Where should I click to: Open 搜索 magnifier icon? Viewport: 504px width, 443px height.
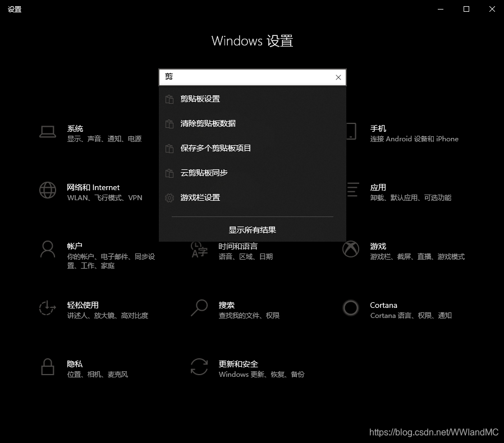199,308
